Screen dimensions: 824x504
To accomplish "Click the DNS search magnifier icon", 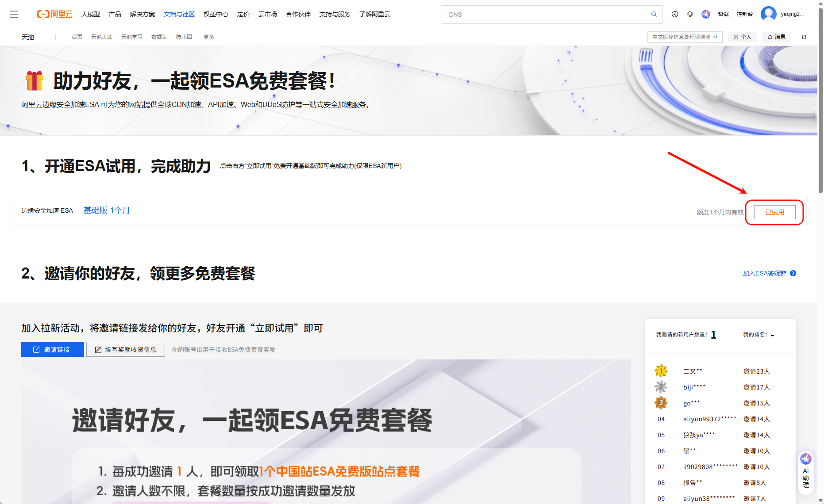I will pyautogui.click(x=654, y=14).
